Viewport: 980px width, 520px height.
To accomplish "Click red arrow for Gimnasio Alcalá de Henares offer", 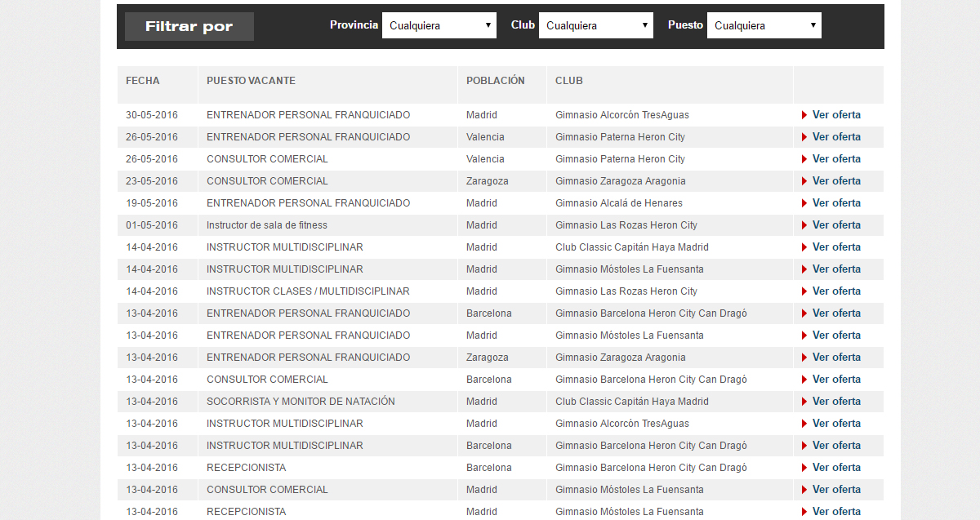I will tap(804, 203).
